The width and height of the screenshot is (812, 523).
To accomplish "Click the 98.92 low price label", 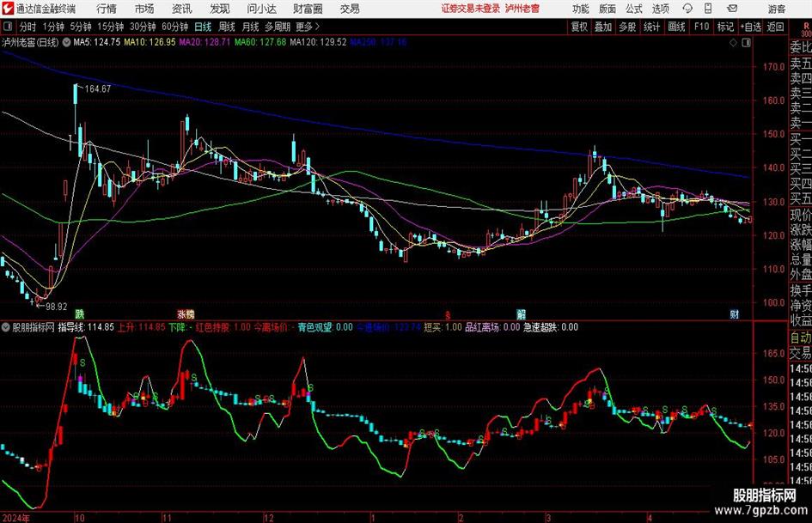I will [x=56, y=307].
